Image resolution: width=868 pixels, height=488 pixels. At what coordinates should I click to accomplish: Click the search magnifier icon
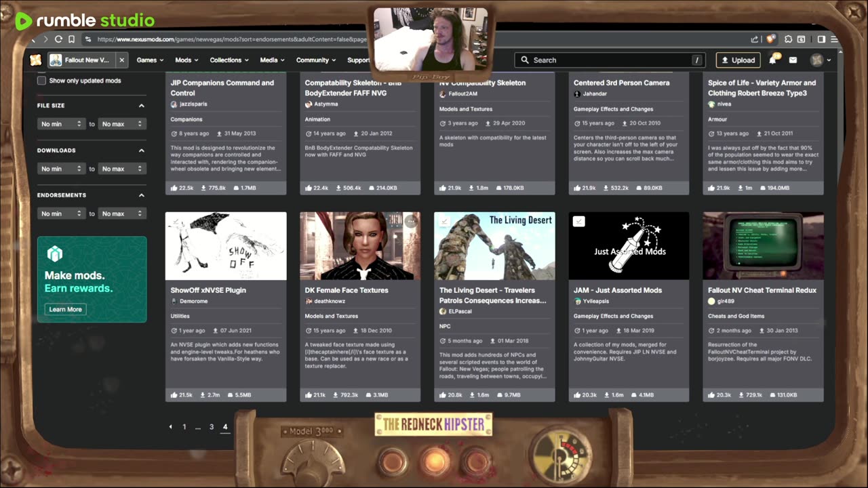coord(525,60)
